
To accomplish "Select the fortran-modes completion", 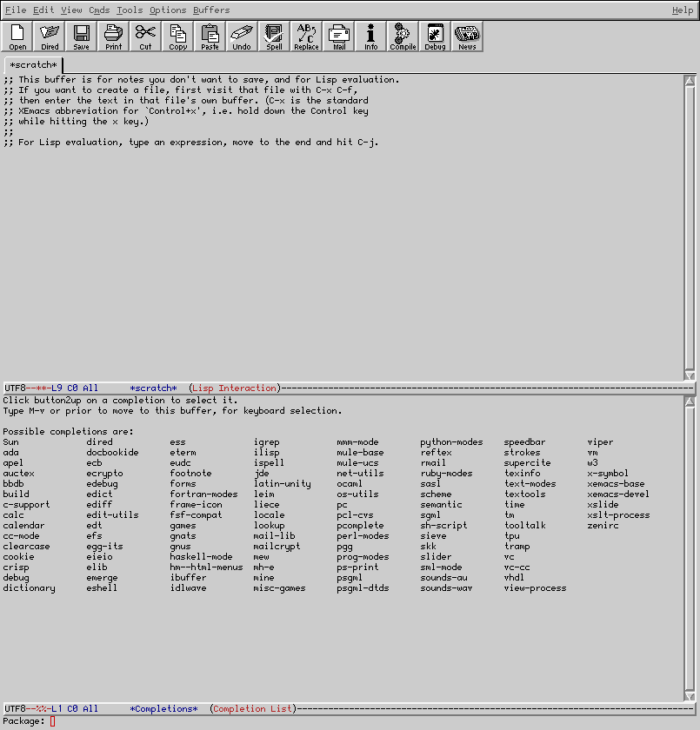I will point(203,494).
